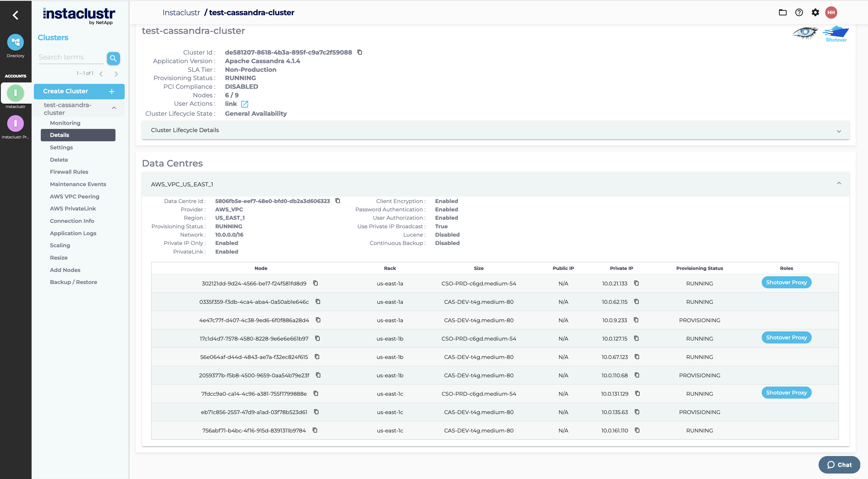The height and width of the screenshot is (479, 868).
Task: Copy the Data Centre Id
Action: pos(337,201)
